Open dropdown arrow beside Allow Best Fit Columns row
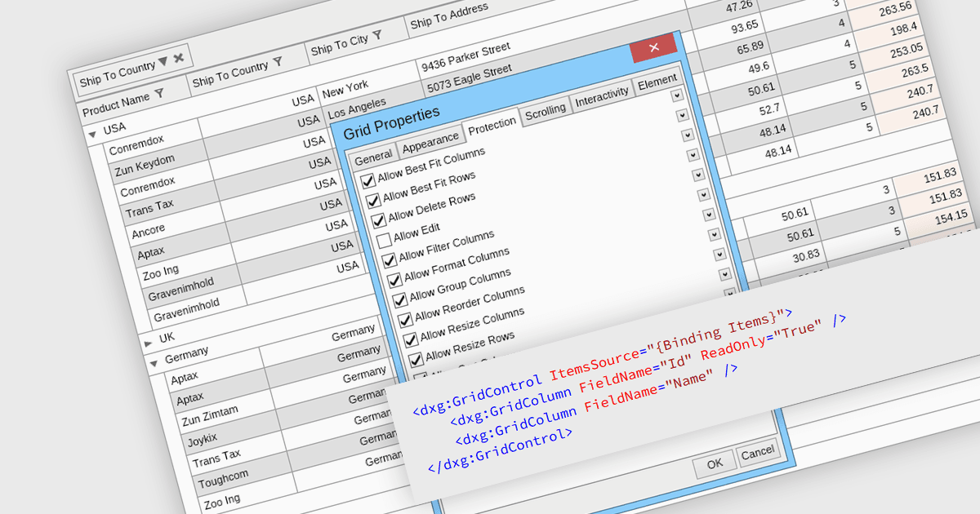Image resolution: width=980 pixels, height=514 pixels. tap(677, 95)
